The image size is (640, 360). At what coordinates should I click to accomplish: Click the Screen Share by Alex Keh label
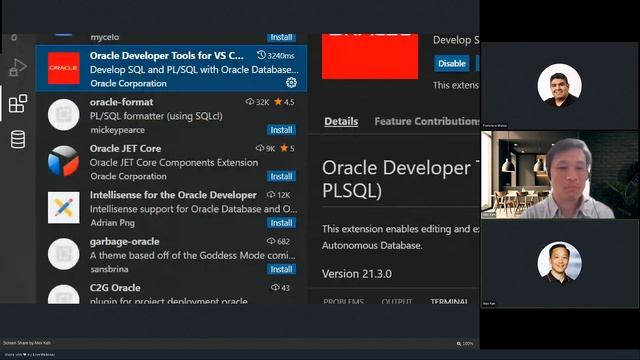(27, 343)
